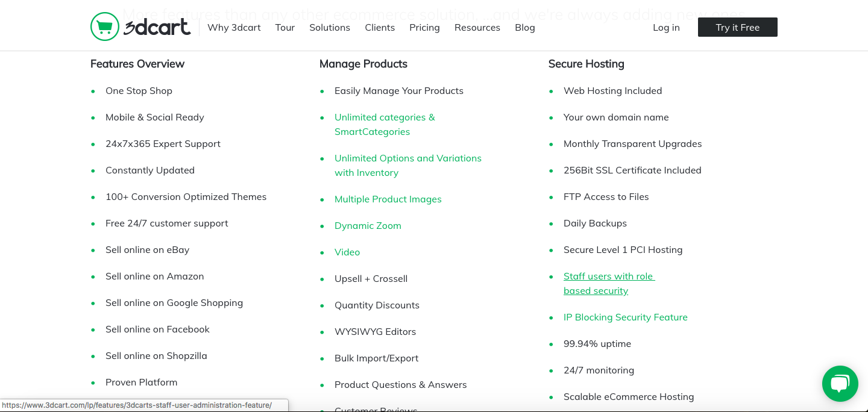Screen dimensions: 868x412
Task: Select Clients in the navigation bar
Action: (380, 28)
